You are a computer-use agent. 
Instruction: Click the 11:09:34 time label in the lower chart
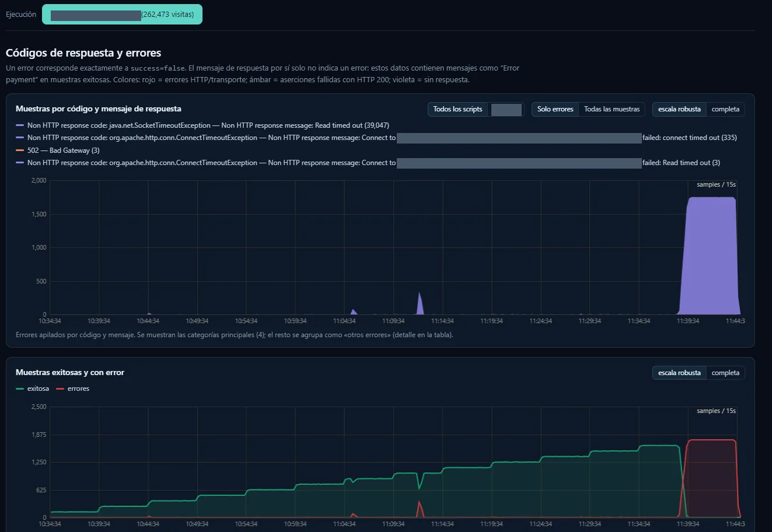point(393,524)
